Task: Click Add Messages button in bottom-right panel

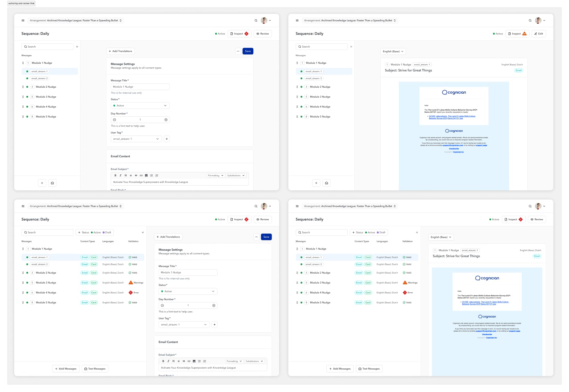Action: coord(340,369)
